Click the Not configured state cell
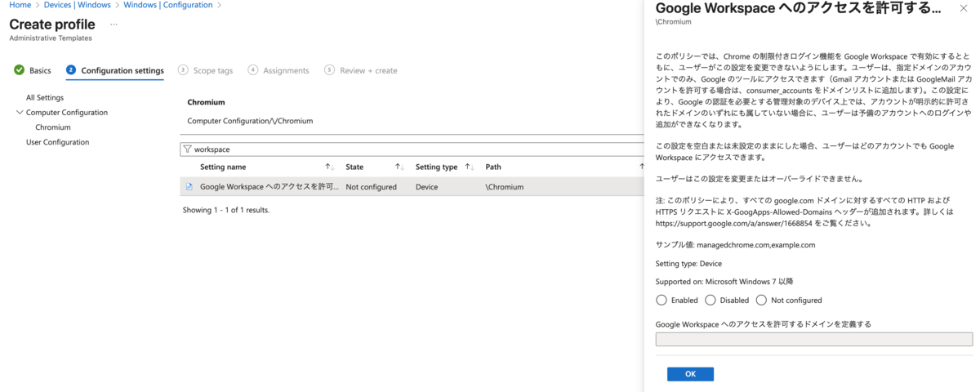The height and width of the screenshot is (392, 980). [x=371, y=187]
